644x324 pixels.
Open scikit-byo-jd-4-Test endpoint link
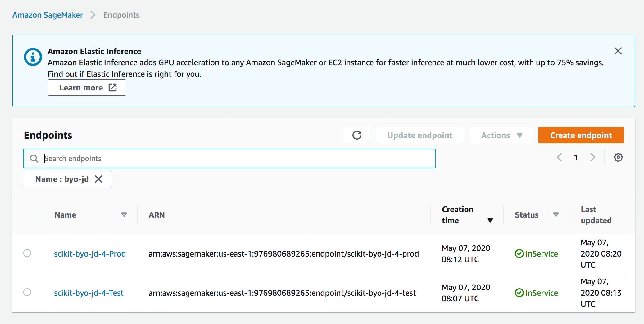(x=88, y=293)
